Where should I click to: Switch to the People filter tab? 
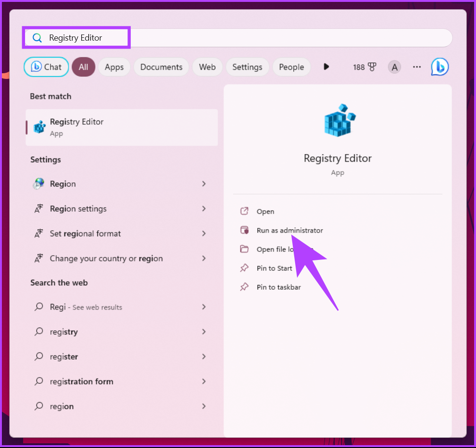[x=291, y=67]
